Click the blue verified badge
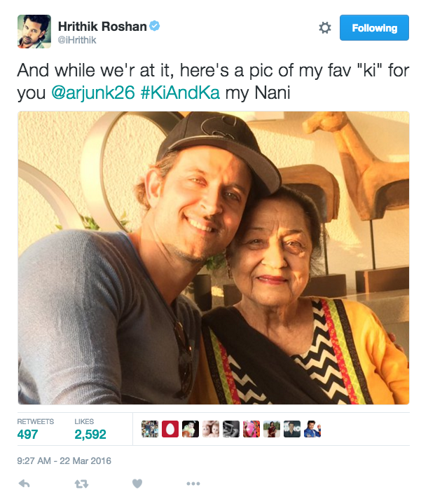This screenshot has width=428, height=504. tap(155, 27)
